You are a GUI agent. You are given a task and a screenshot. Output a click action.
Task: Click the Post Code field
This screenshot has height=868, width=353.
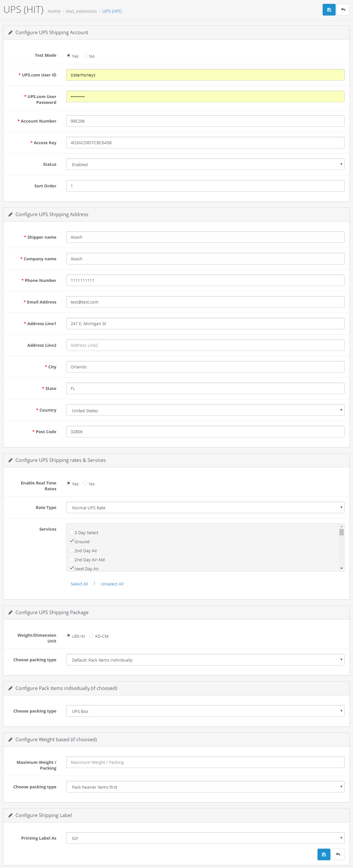[205, 432]
